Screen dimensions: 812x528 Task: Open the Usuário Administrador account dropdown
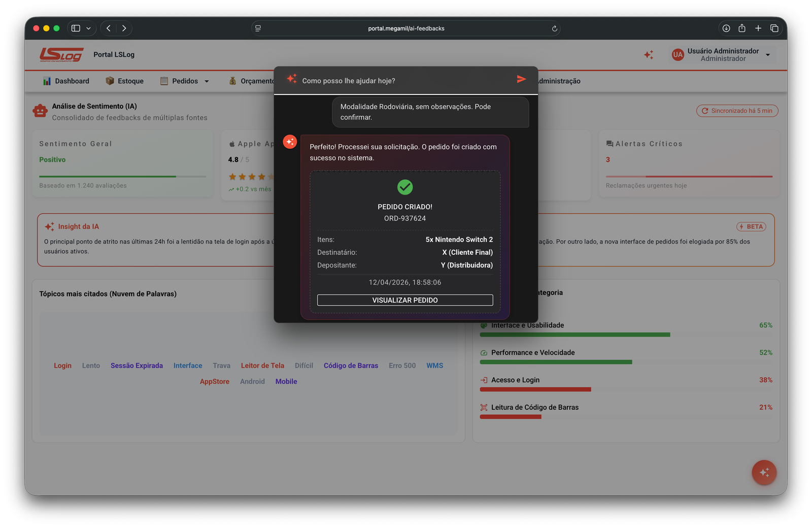point(768,54)
